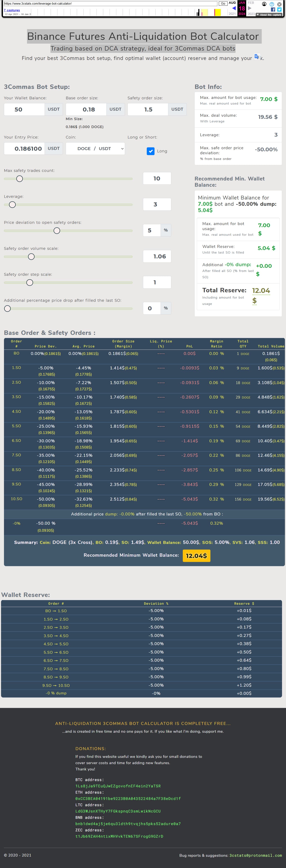Click the Wayback URL address field
The height and width of the screenshot is (868, 286).
[x=110, y=3]
